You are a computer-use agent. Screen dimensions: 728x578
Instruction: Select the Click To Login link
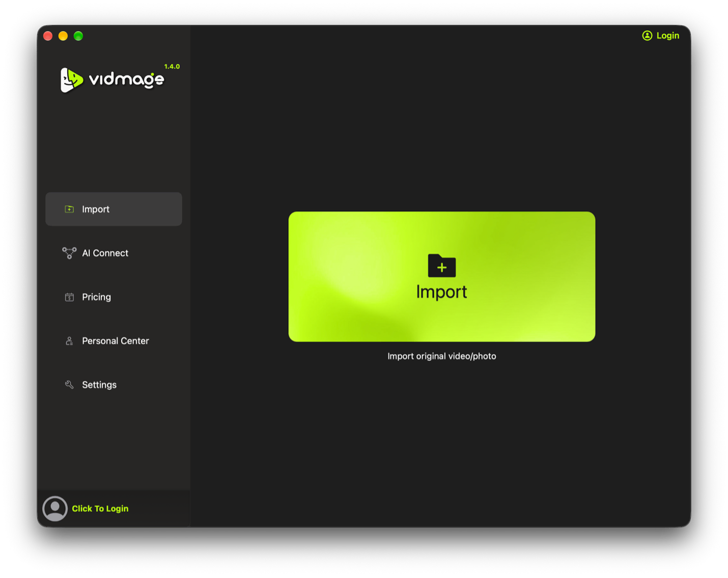coord(100,508)
